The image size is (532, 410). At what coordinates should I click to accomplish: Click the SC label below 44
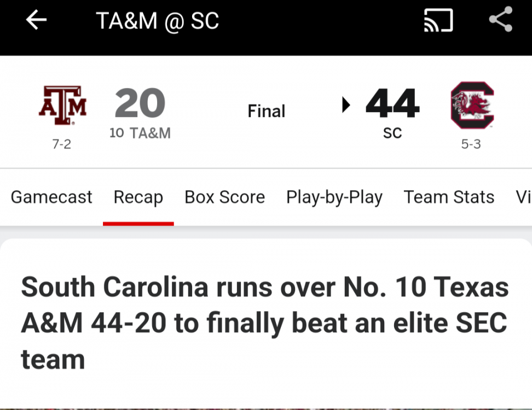[x=392, y=133]
